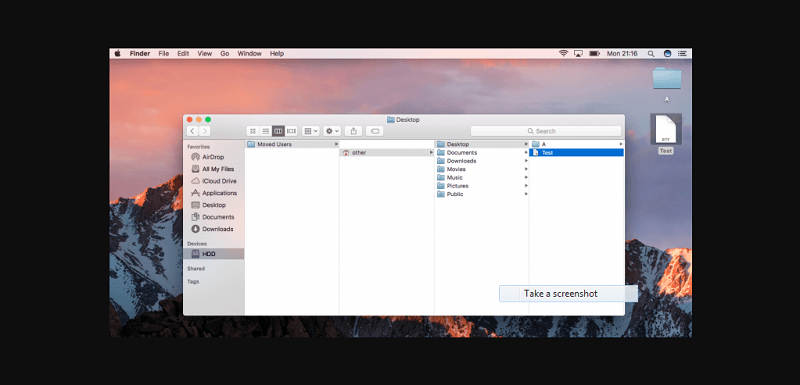The height and width of the screenshot is (385, 800).
Task: Open AirDrop in the sidebar
Action: [x=213, y=157]
